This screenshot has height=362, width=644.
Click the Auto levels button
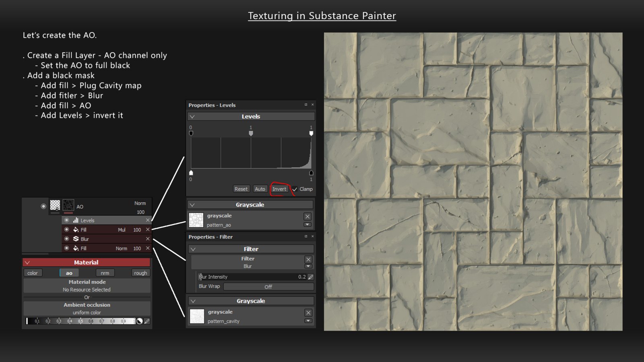pos(260,189)
